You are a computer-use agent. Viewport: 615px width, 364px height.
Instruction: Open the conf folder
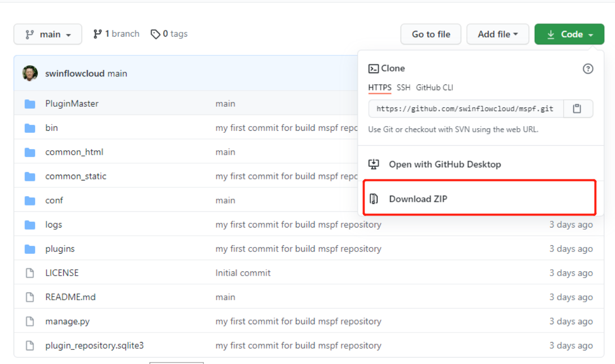[x=54, y=200]
